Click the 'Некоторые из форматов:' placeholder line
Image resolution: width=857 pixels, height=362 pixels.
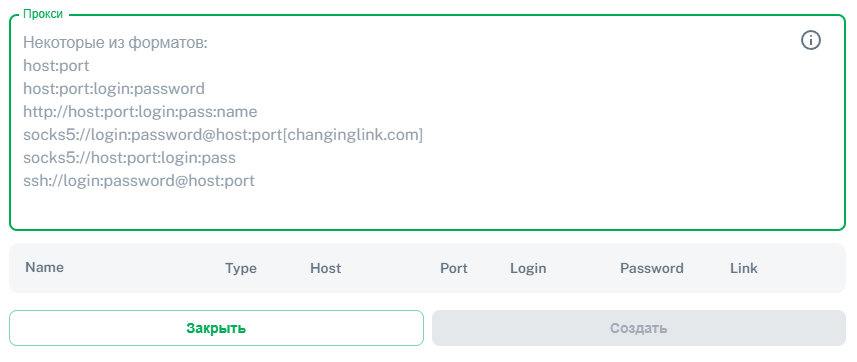115,43
